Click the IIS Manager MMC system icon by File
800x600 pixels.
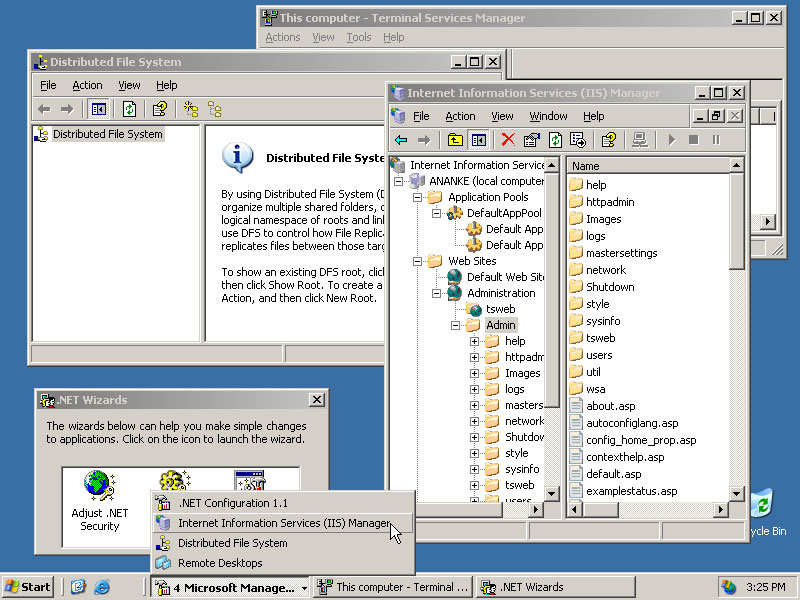[398, 116]
